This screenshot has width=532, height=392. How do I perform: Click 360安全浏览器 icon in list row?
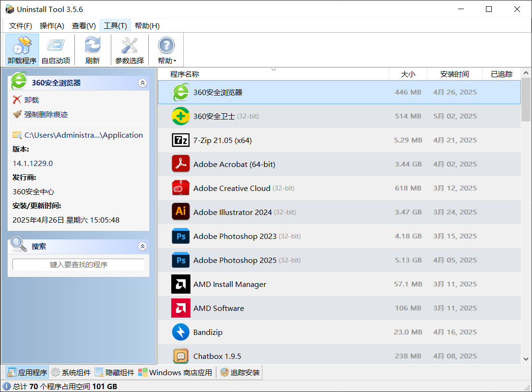[x=181, y=92]
